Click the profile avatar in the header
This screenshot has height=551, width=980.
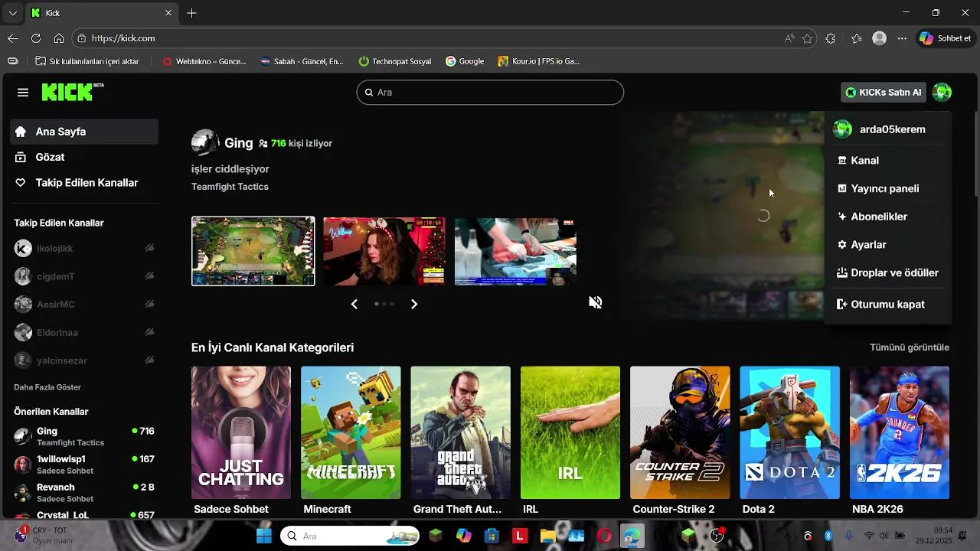click(x=942, y=93)
